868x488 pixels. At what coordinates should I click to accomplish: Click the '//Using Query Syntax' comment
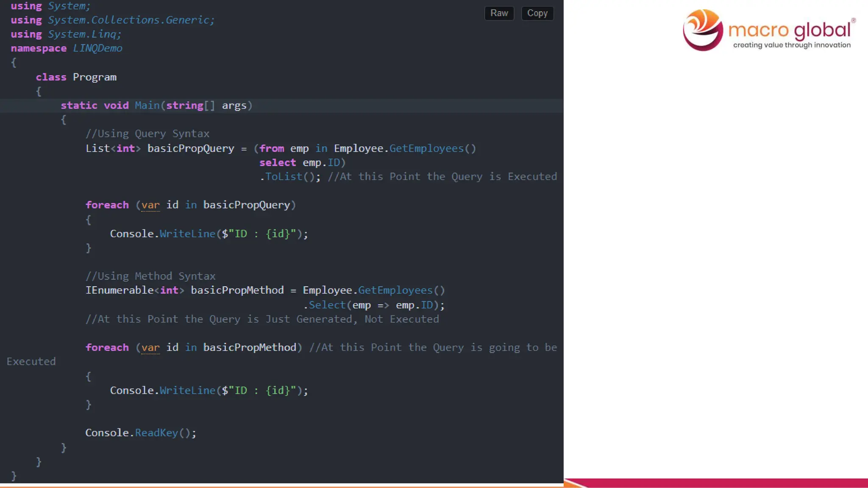[x=147, y=134]
